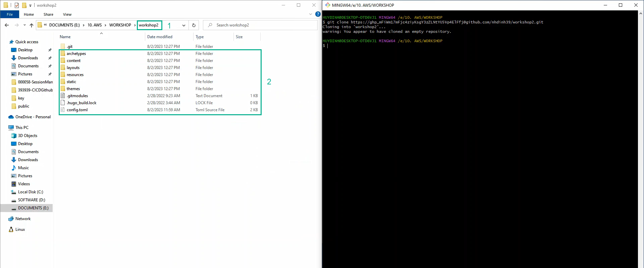Select the layouts folder icon

click(x=63, y=68)
